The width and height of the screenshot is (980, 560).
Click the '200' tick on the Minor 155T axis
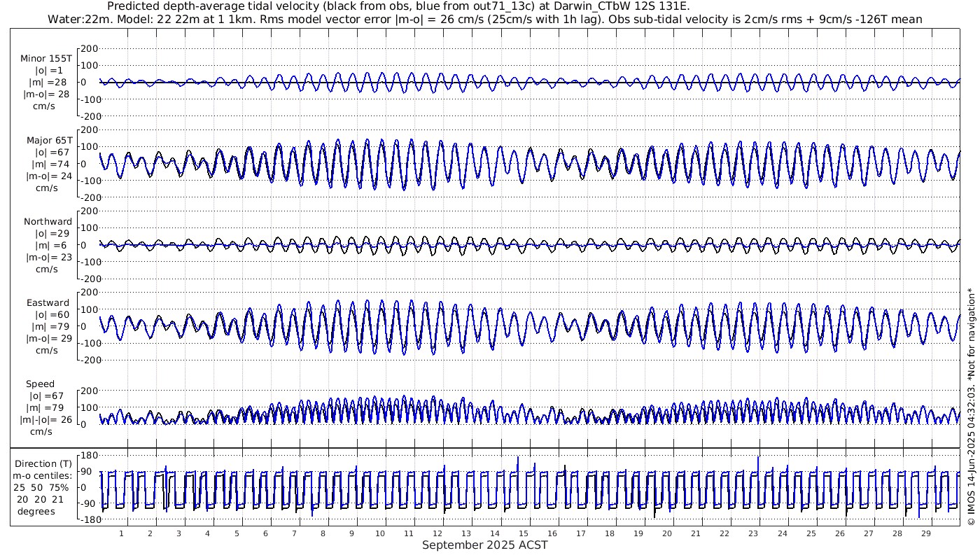(90, 48)
